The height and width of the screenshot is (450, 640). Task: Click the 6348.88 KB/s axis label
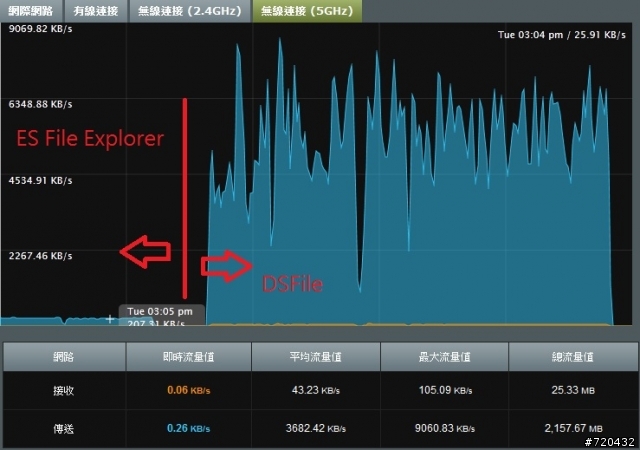coord(40,104)
